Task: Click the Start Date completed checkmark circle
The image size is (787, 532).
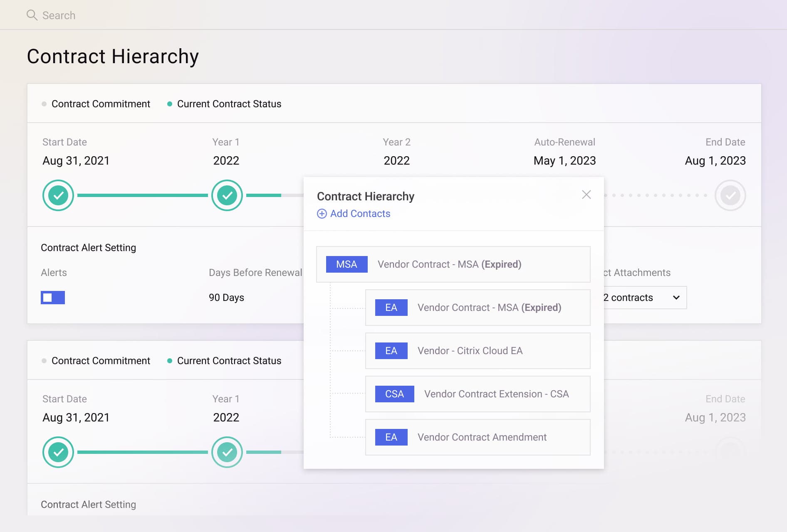Action: pyautogui.click(x=58, y=195)
